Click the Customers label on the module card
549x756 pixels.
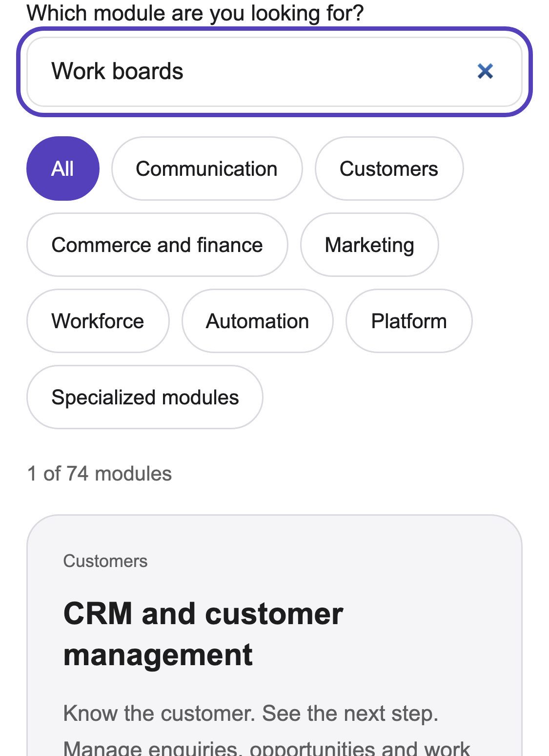tap(105, 561)
